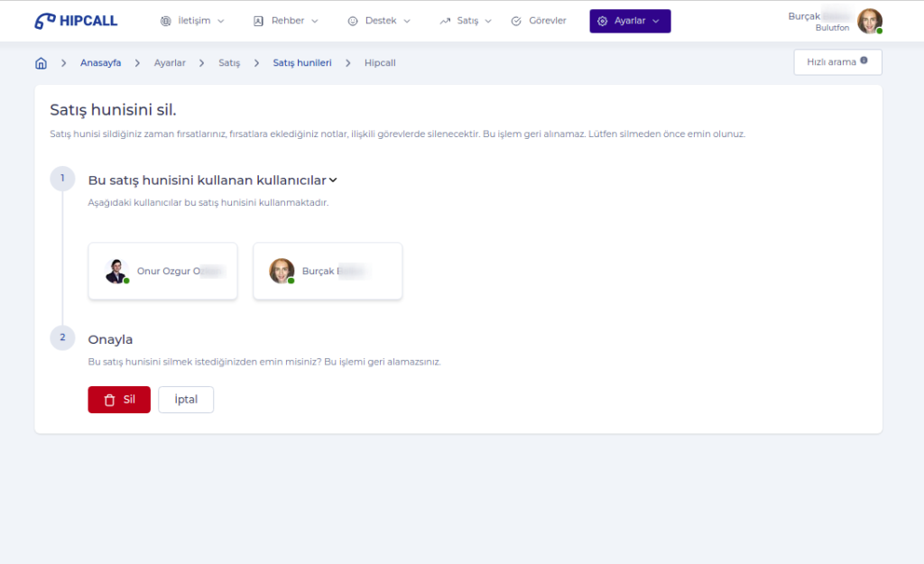
Task: Click the Hipcall logo
Action: tap(76, 21)
